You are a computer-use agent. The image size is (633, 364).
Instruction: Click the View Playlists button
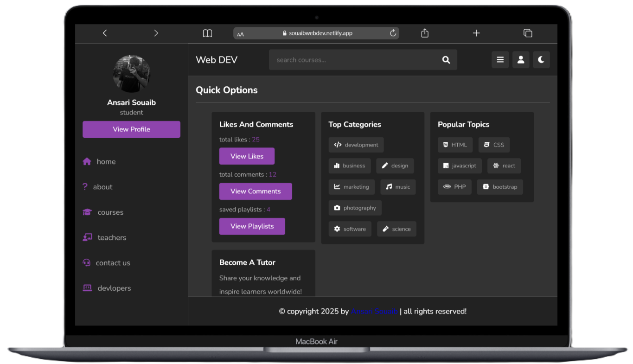tap(252, 226)
